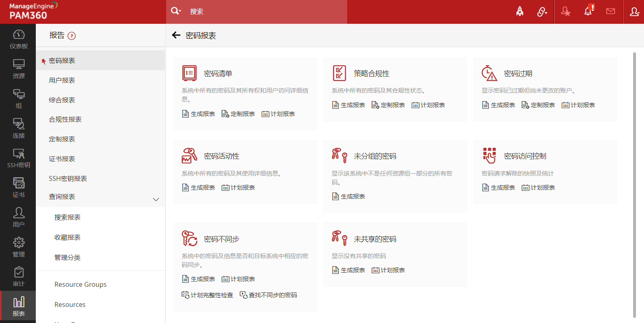
Task: Go back using the arrow beside 密码报表
Action: pyautogui.click(x=176, y=35)
